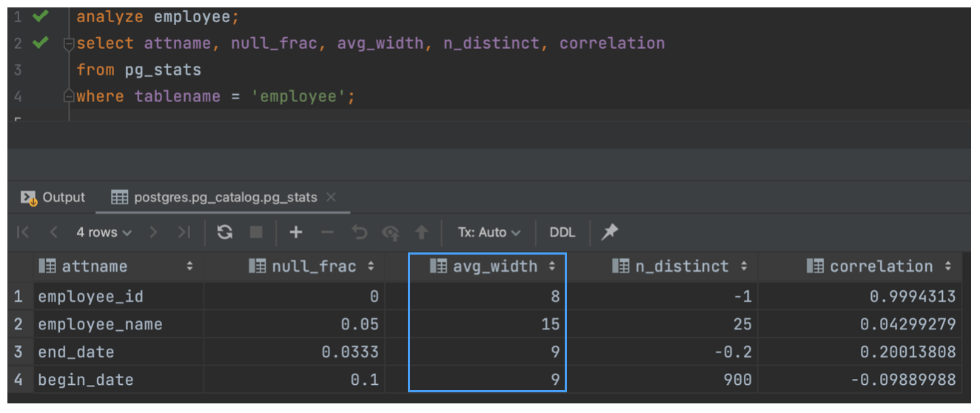Switch to the Output tab
The width and height of the screenshot is (980, 413).
pos(53,198)
